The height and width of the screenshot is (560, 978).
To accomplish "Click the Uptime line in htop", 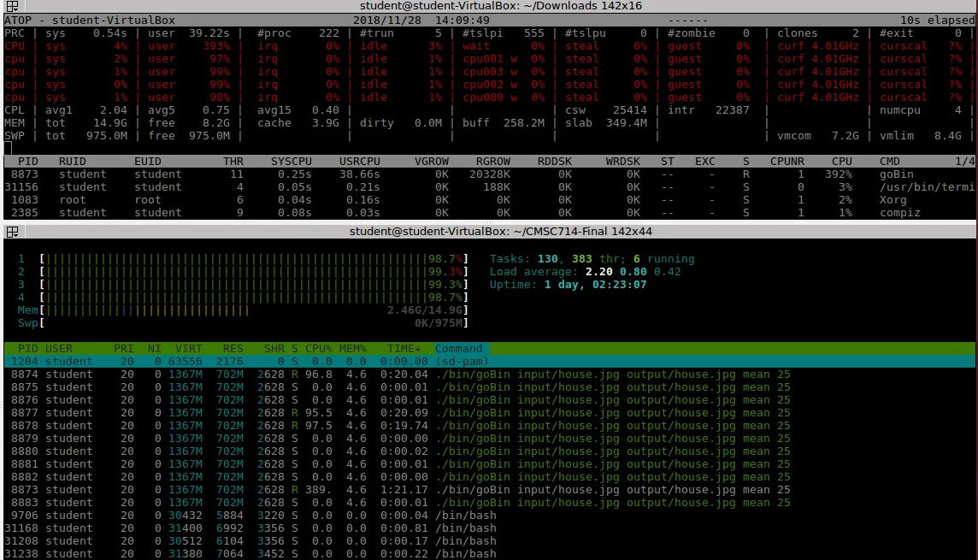I will tap(568, 285).
